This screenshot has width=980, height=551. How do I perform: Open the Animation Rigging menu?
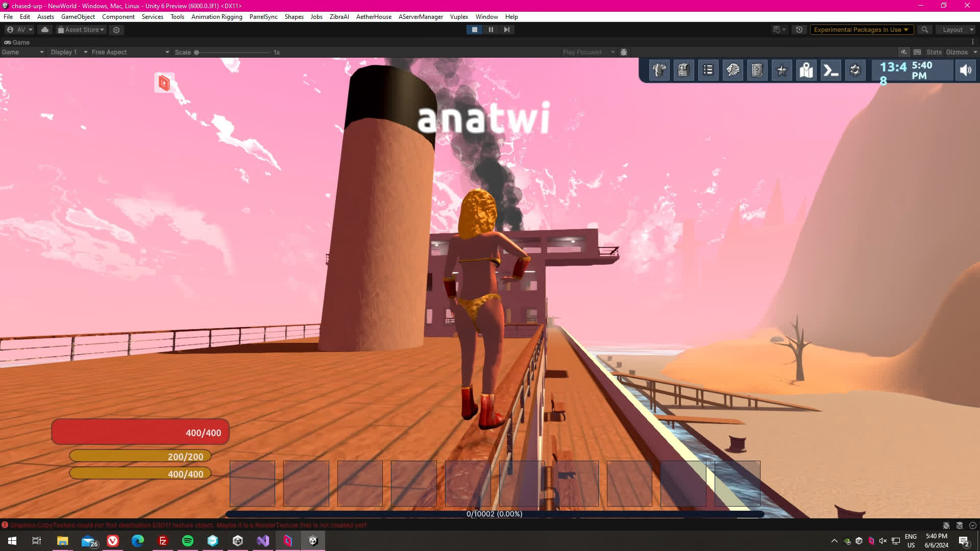[216, 17]
